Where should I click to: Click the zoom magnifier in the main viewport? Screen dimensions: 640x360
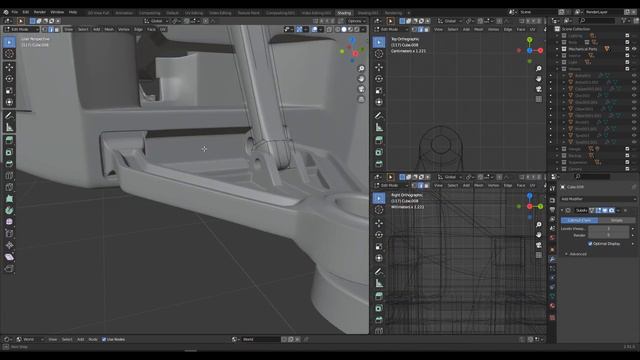pos(361,69)
